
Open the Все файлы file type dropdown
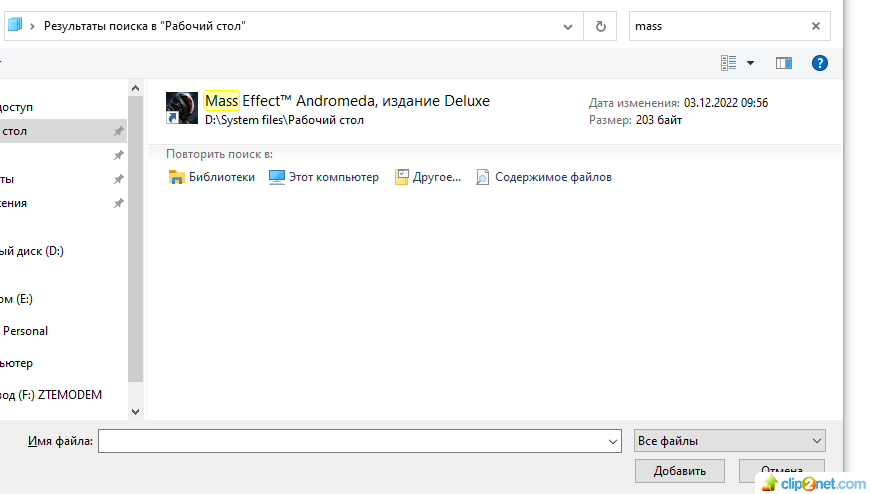pyautogui.click(x=729, y=440)
